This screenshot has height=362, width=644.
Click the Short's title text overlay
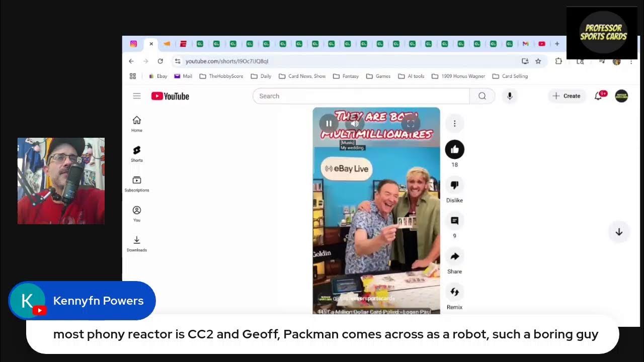point(374,311)
